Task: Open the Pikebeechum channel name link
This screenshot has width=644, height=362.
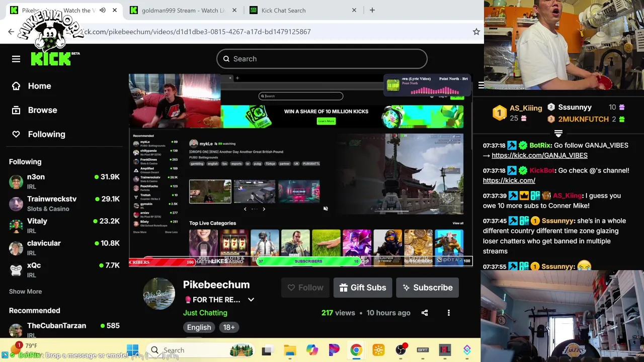Action: click(x=216, y=285)
